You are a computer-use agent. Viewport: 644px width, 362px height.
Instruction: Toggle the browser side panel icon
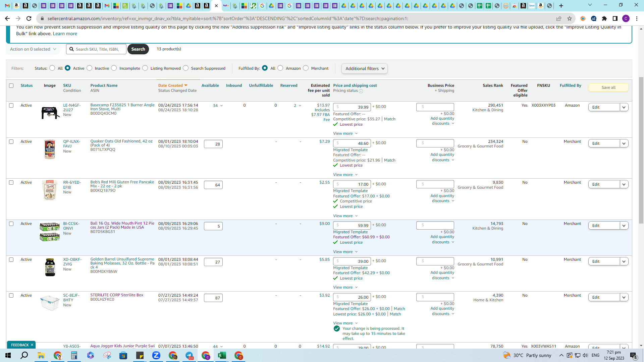point(615,18)
